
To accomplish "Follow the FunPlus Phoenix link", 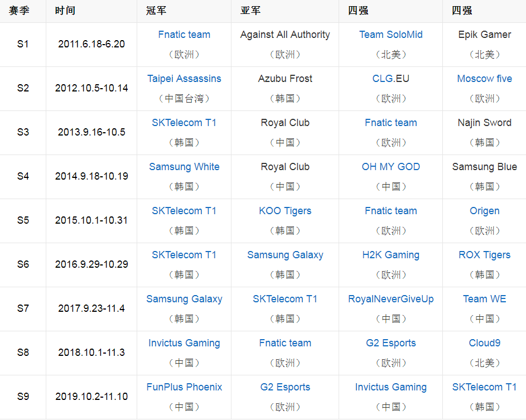I will 184,387.
